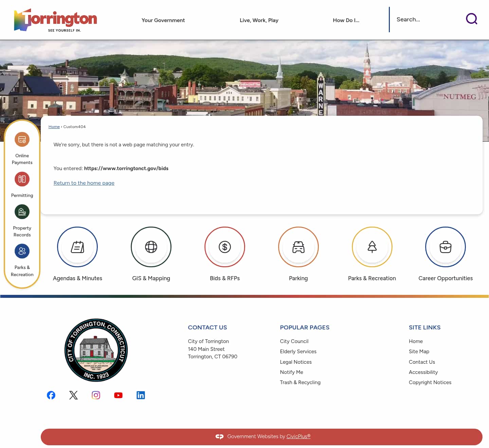
Task: Open the YouTube channel icon
Action: tap(118, 395)
